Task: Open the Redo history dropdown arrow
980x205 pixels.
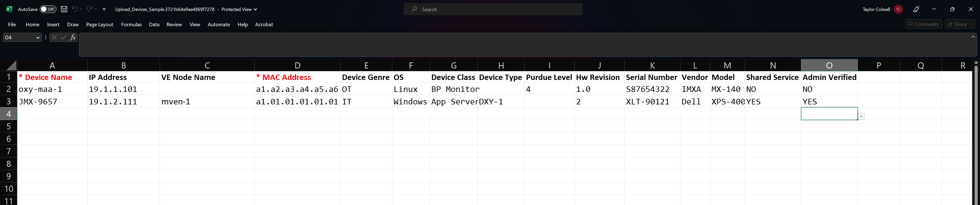Action: 96,9
